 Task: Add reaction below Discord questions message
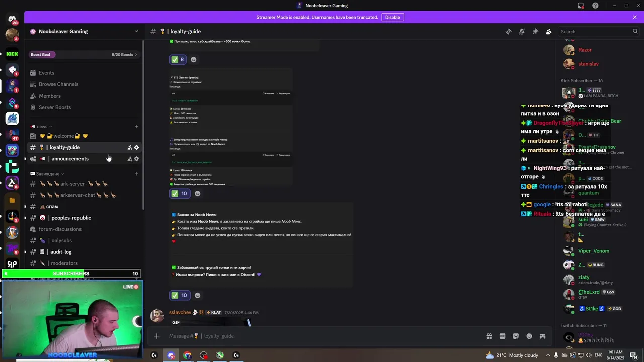(197, 295)
